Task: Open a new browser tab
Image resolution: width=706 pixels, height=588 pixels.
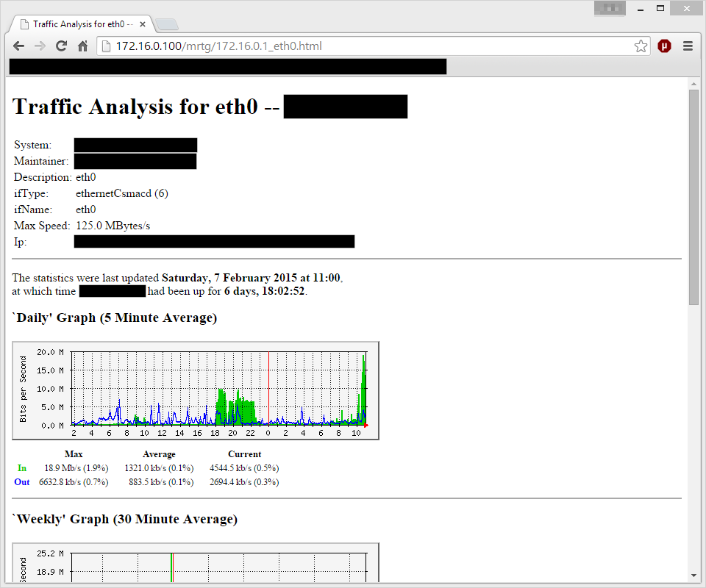Action: pyautogui.click(x=167, y=24)
